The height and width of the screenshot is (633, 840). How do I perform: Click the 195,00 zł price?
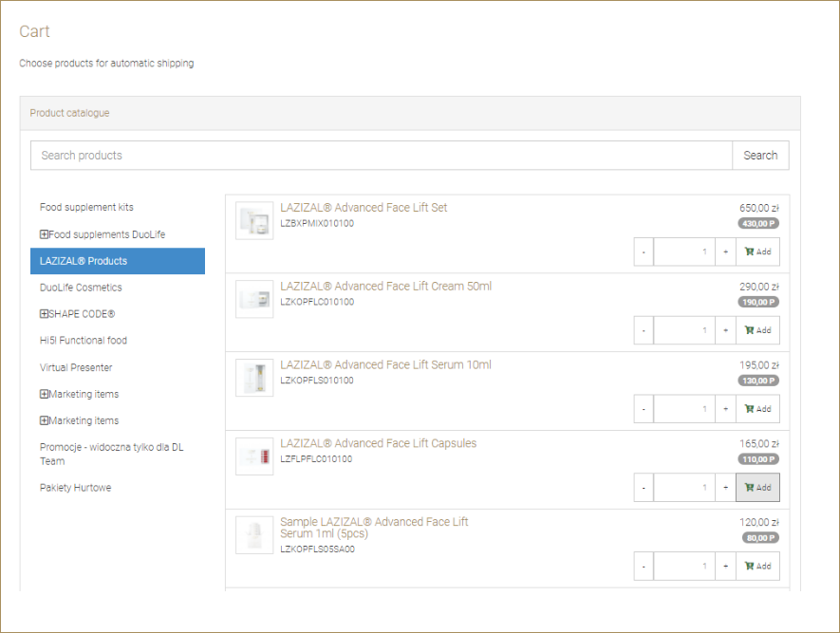(759, 365)
